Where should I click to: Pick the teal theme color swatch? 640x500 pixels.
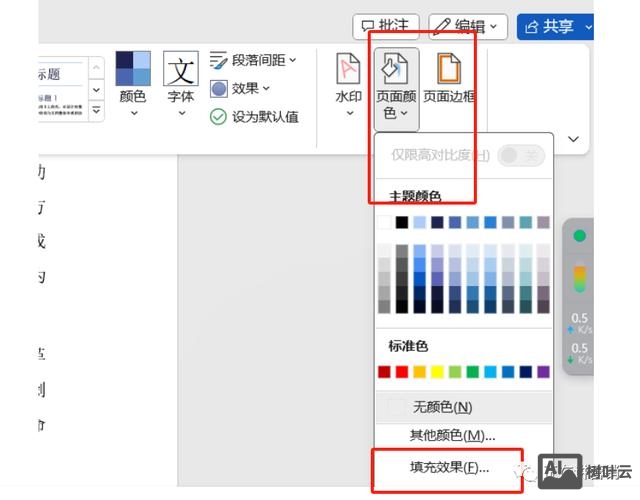[526, 222]
